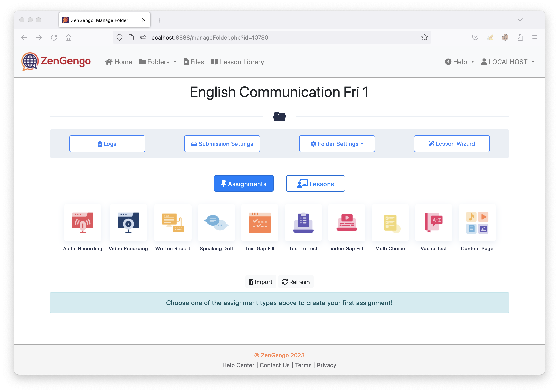Choose the Video Gap Fill icon
Image resolution: width=559 pixels, height=392 pixels.
point(346,223)
